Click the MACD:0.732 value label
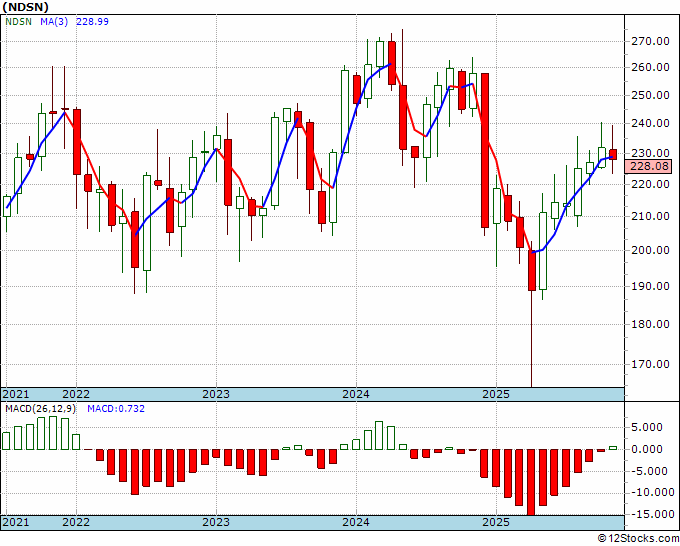 coord(116,409)
